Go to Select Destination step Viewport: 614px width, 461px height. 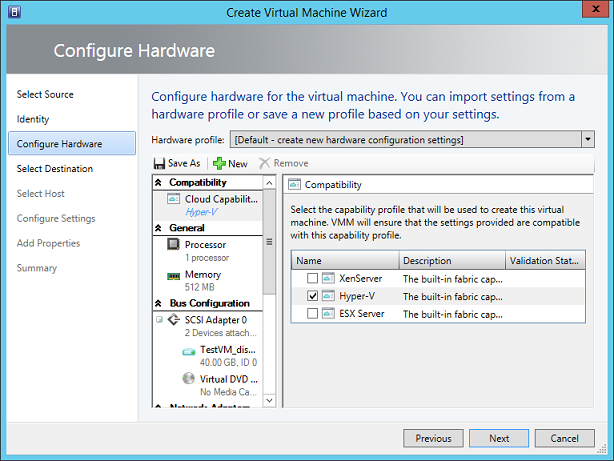pyautogui.click(x=55, y=169)
